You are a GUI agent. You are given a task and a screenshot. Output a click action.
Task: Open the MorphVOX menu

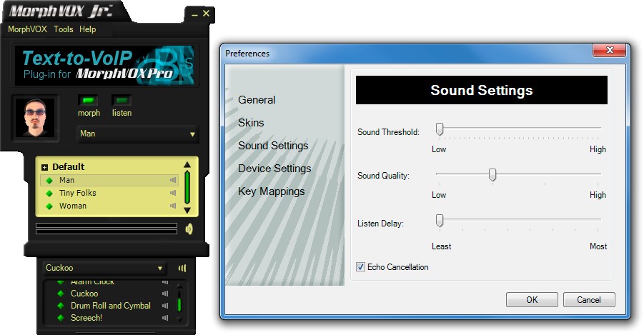(x=27, y=29)
